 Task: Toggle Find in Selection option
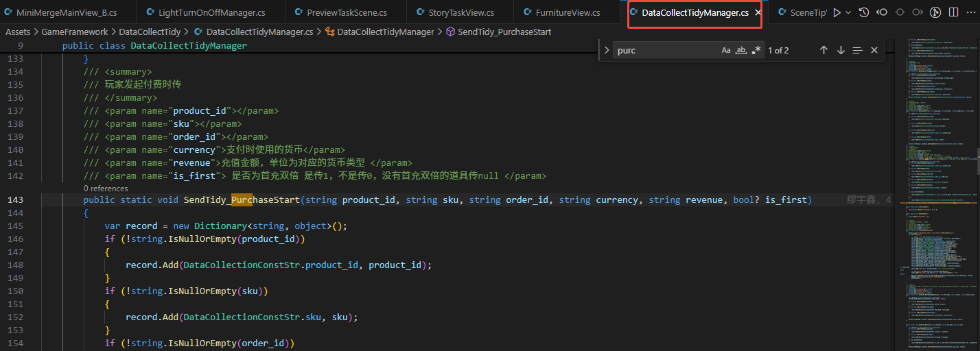[x=857, y=50]
